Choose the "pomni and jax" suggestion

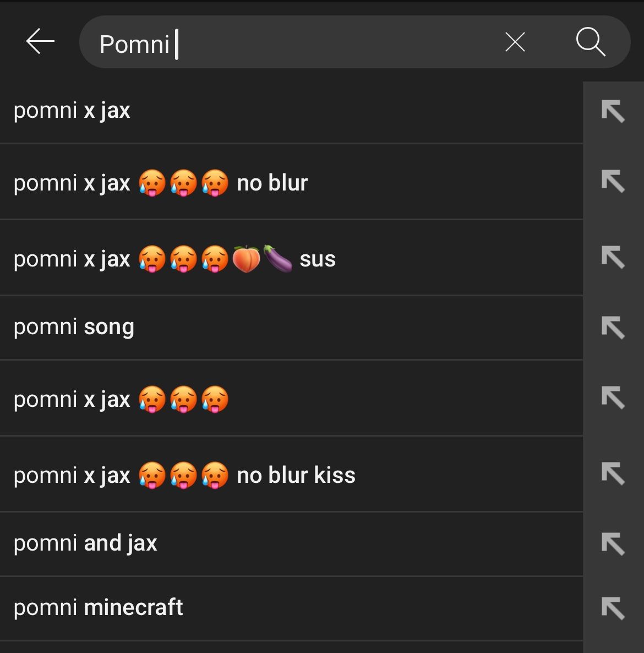coord(86,543)
